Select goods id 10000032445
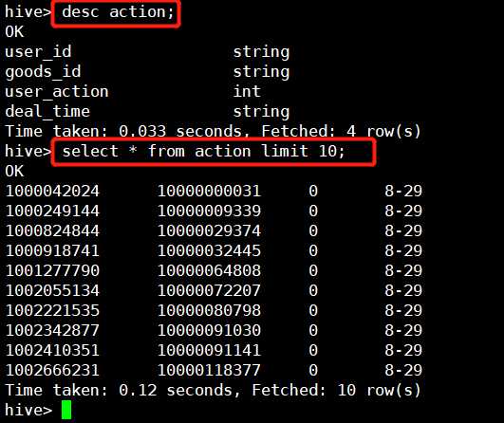Screen dimensions: 504x423 209,250
